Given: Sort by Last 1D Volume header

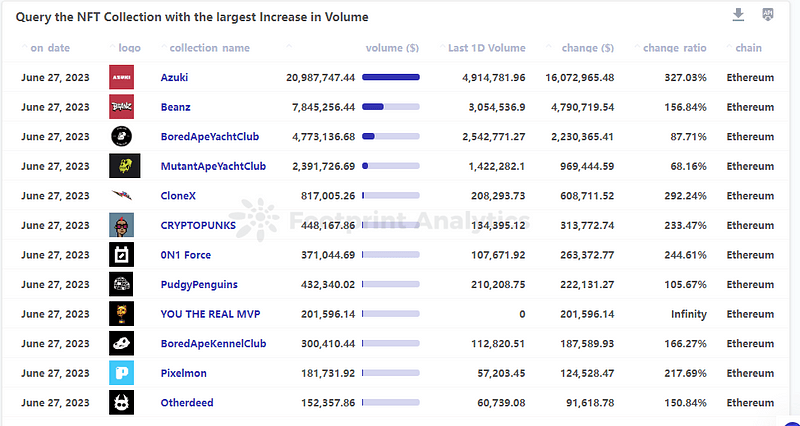Looking at the screenshot, I should 487,48.
